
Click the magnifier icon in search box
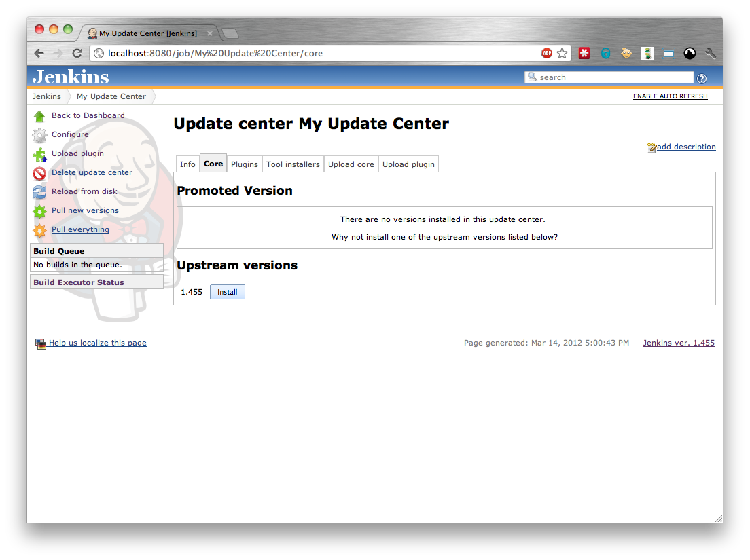coord(532,77)
